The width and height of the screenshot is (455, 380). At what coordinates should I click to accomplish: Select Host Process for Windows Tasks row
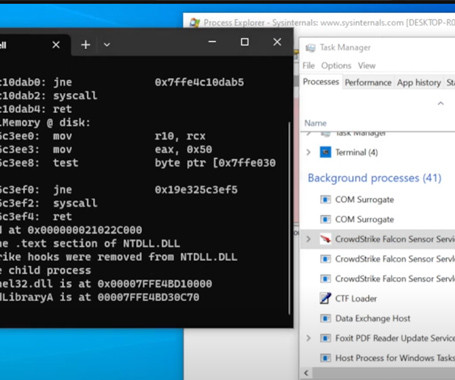point(377,358)
